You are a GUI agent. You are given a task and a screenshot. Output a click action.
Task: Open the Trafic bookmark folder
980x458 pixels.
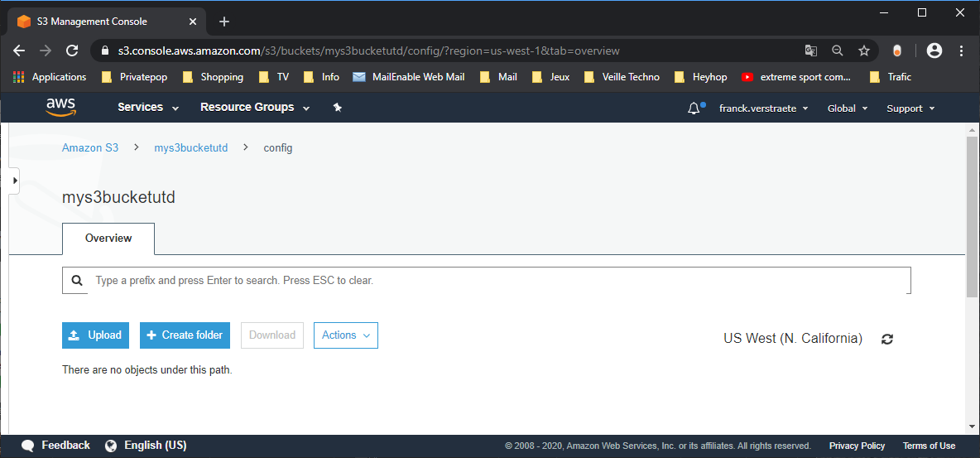pyautogui.click(x=891, y=77)
